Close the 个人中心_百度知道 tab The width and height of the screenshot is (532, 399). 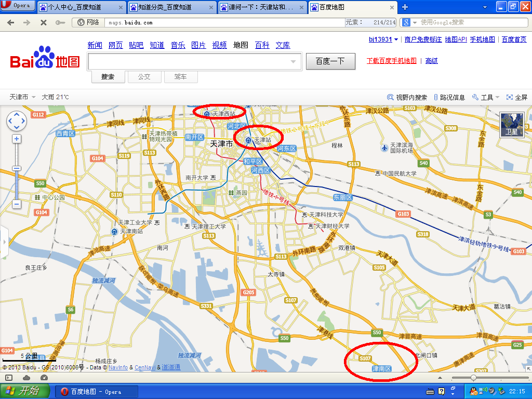[x=121, y=7]
